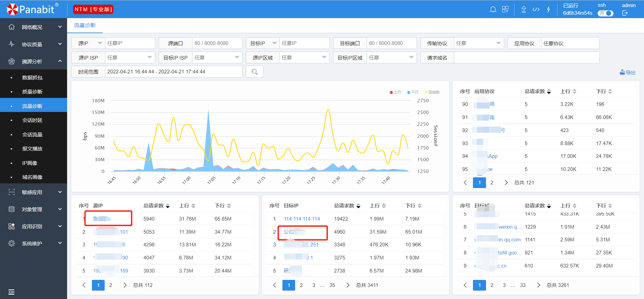Go to next page of domain table
This screenshot has width=644, height=299.
[538, 285]
